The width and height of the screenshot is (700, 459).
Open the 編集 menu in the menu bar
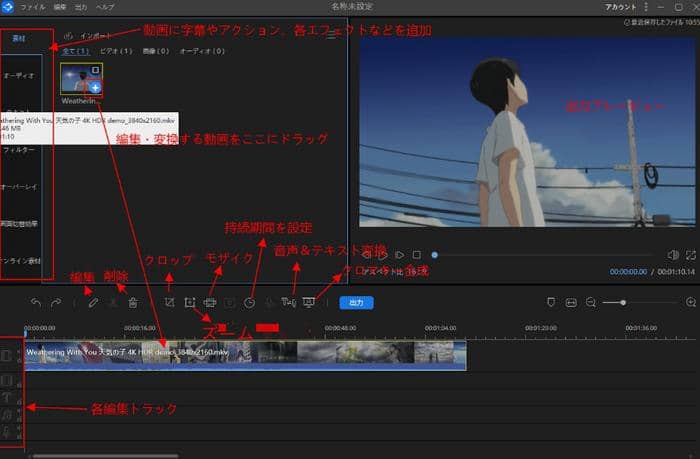pyautogui.click(x=59, y=7)
